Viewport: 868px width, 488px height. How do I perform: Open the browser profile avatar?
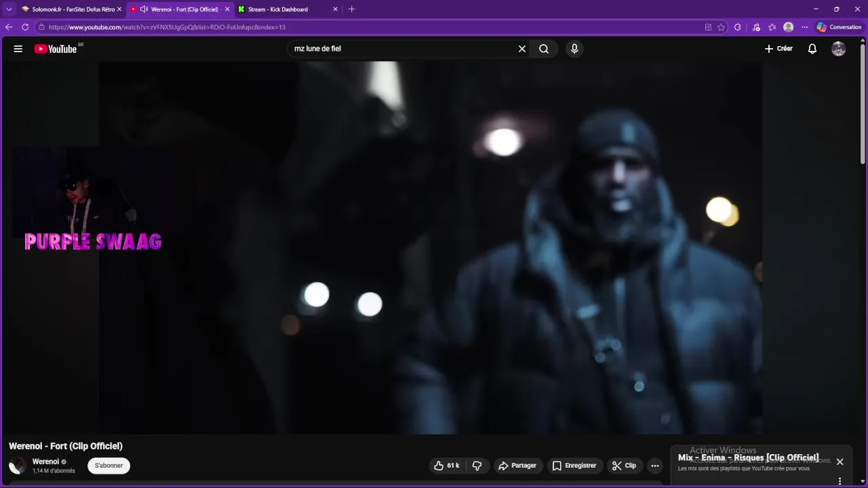788,27
